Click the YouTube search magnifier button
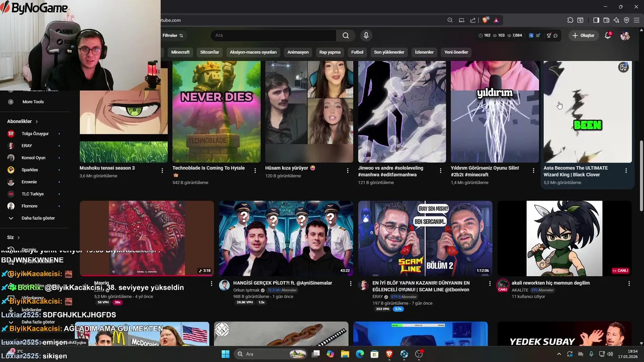Image resolution: width=644 pixels, height=362 pixels. coord(346,35)
